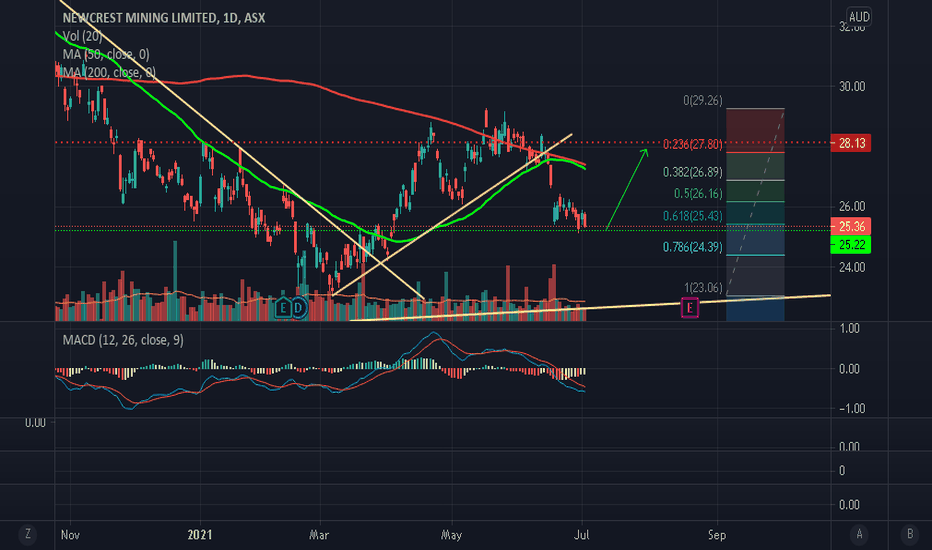
Task: Click the Mar date axis label
Action: coord(319,535)
